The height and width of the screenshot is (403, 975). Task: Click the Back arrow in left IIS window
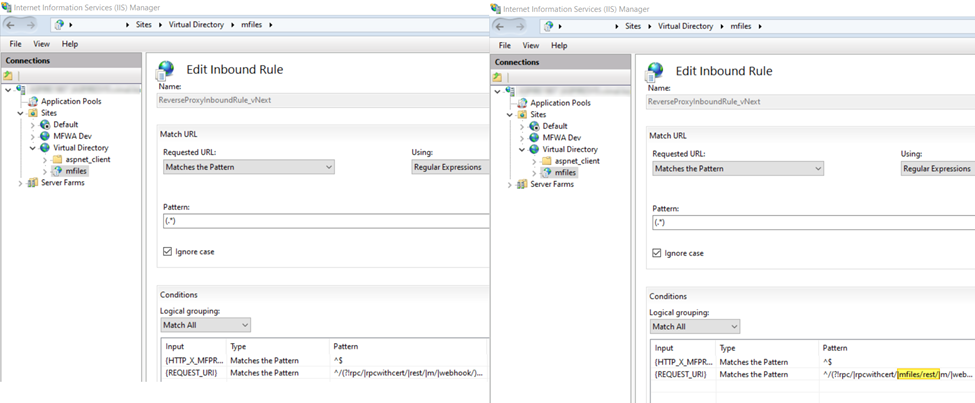point(11,25)
